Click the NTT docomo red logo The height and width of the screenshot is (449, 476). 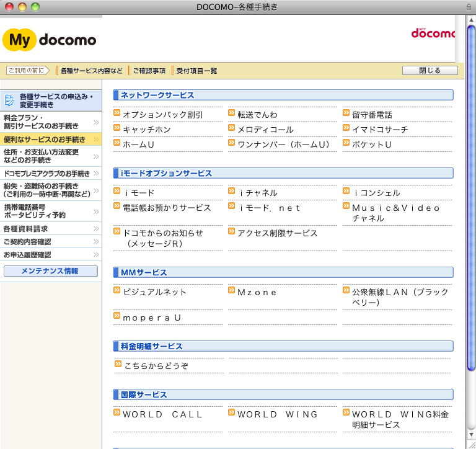point(433,33)
